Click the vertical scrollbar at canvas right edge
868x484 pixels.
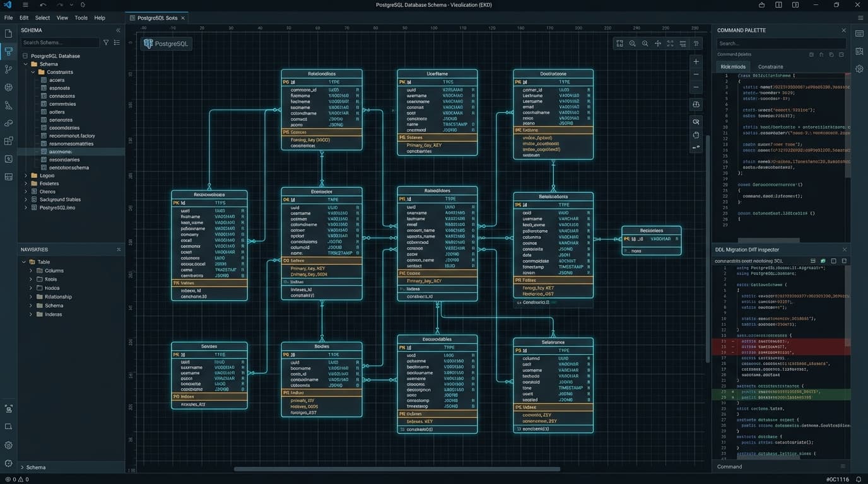(707, 249)
